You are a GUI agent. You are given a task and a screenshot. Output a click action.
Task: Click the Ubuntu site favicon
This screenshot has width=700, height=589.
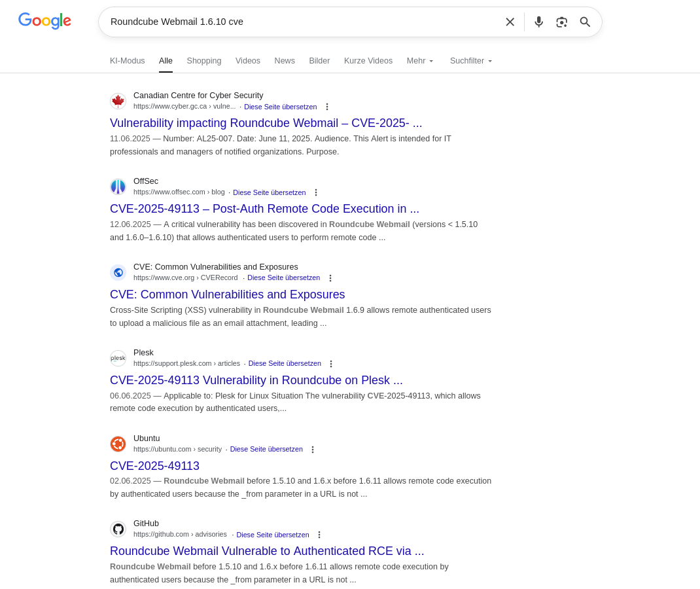pos(118,444)
